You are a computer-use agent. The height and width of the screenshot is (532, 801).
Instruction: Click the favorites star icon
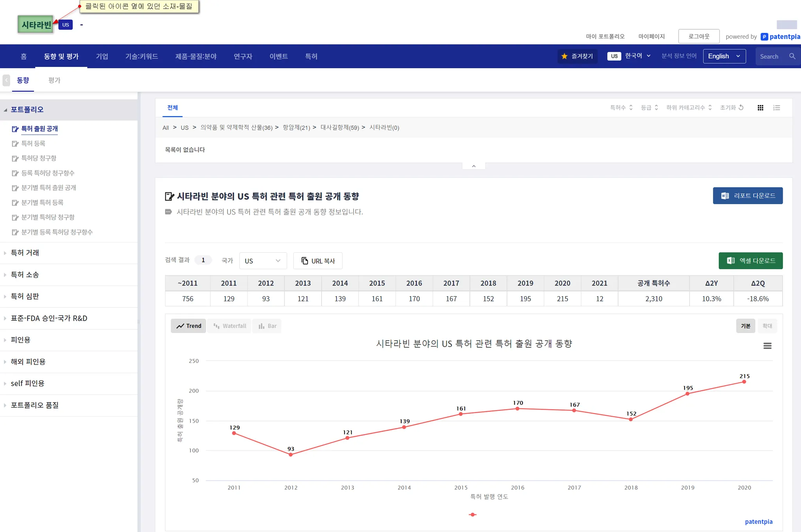[564, 56]
